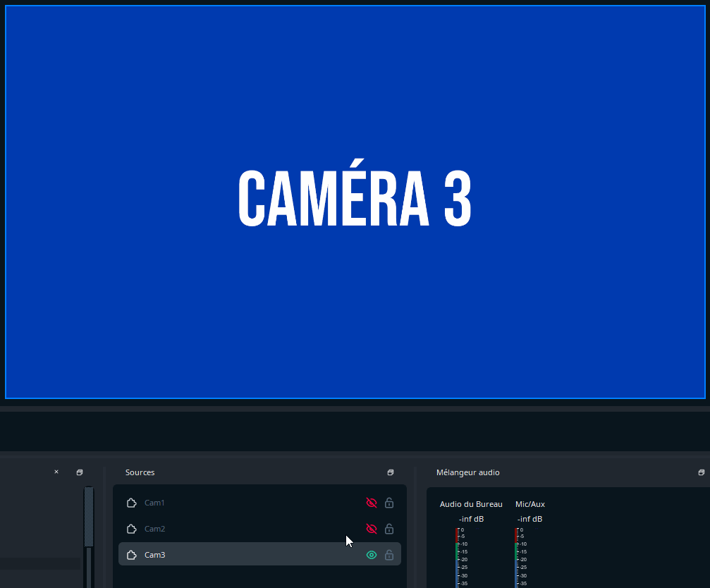Select the Cam3 source row
This screenshot has width=710, height=588.
[233, 555]
